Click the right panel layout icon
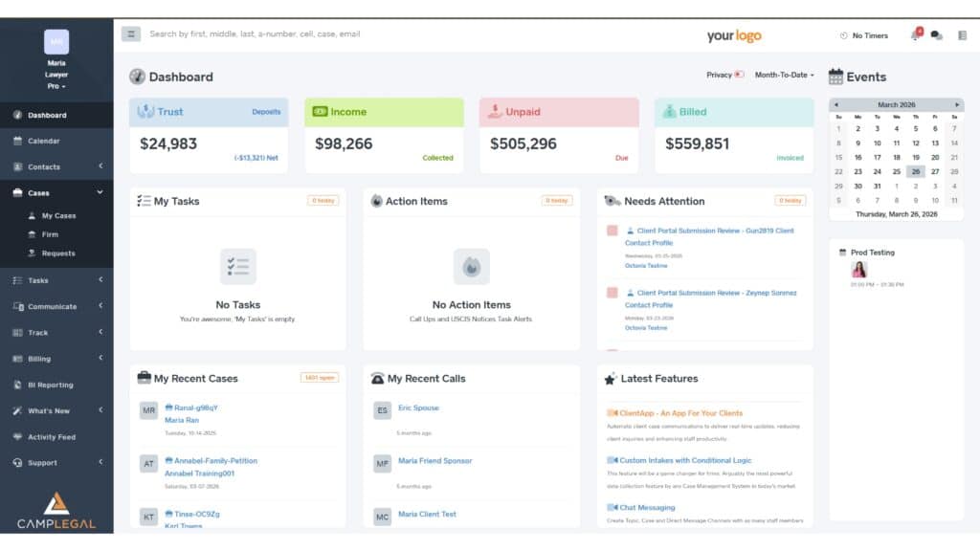Image resolution: width=980 pixels, height=551 pixels. (963, 35)
